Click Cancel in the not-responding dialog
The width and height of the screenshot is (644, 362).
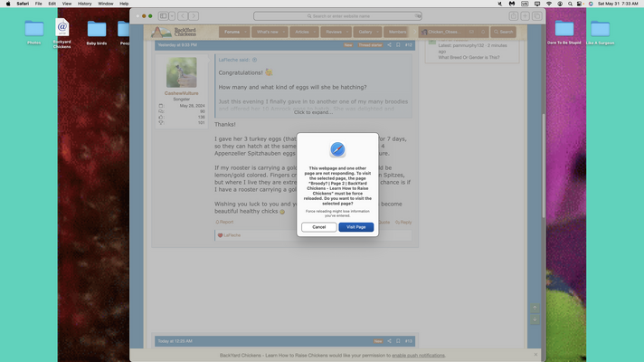point(318,227)
